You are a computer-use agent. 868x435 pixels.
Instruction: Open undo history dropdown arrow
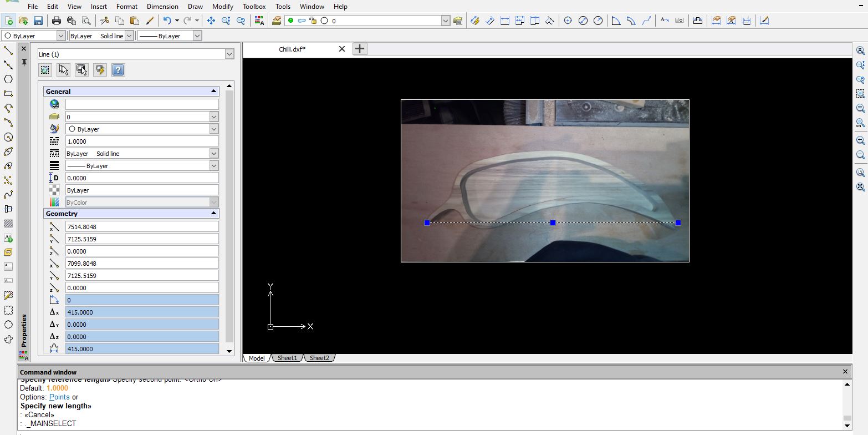(x=177, y=21)
